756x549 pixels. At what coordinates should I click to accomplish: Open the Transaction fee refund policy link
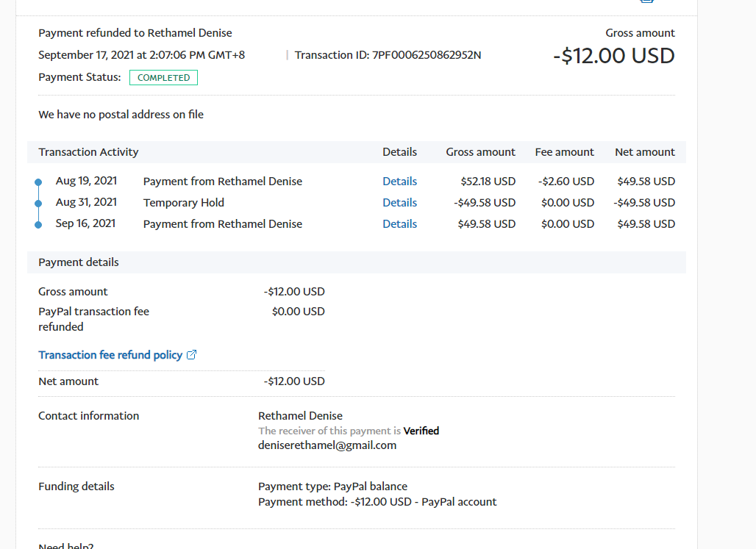pos(110,355)
